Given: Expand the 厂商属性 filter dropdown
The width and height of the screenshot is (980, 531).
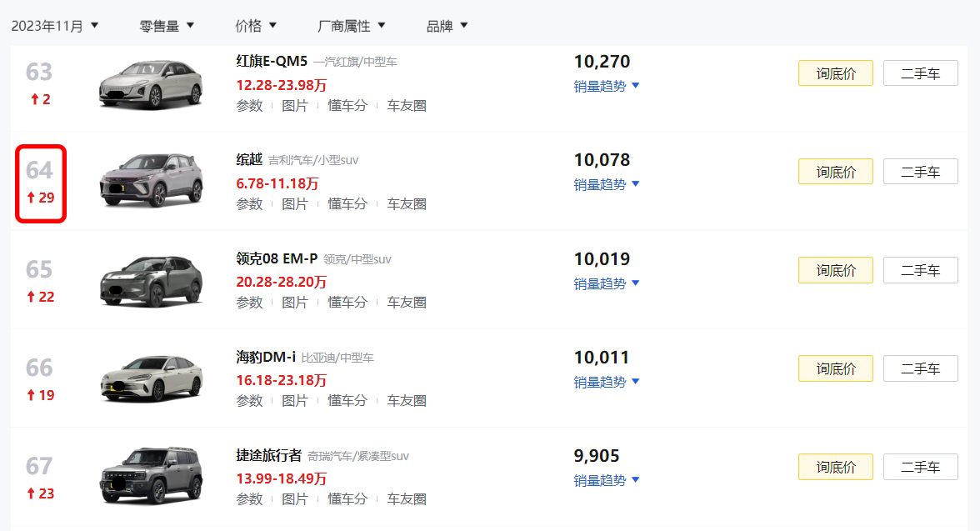Looking at the screenshot, I should tap(352, 27).
